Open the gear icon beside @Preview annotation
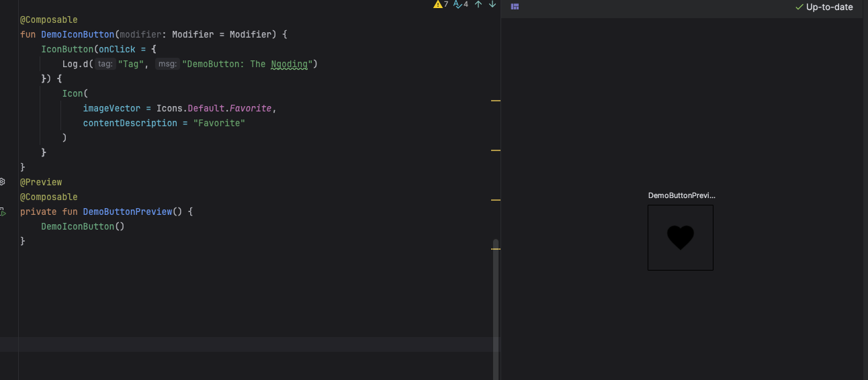Image resolution: width=868 pixels, height=380 pixels. coord(3,182)
